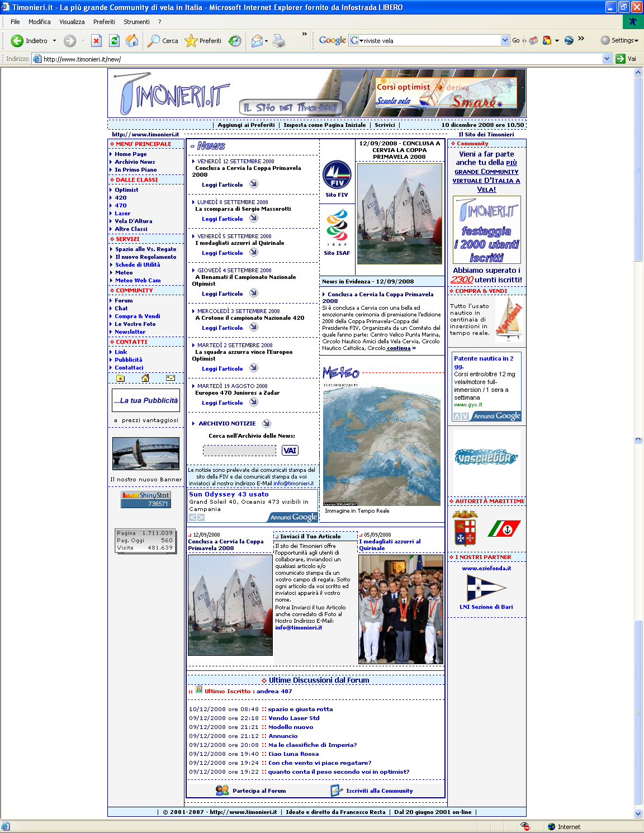Viewport: 644px width, 833px height.
Task: Open the Strumenti menu
Action: (136, 22)
